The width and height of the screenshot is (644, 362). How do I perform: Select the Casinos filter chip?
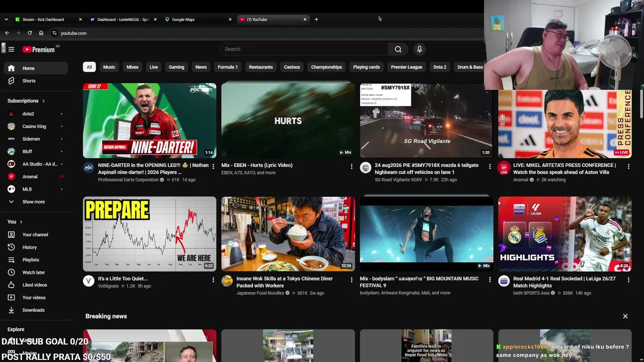[292, 67]
